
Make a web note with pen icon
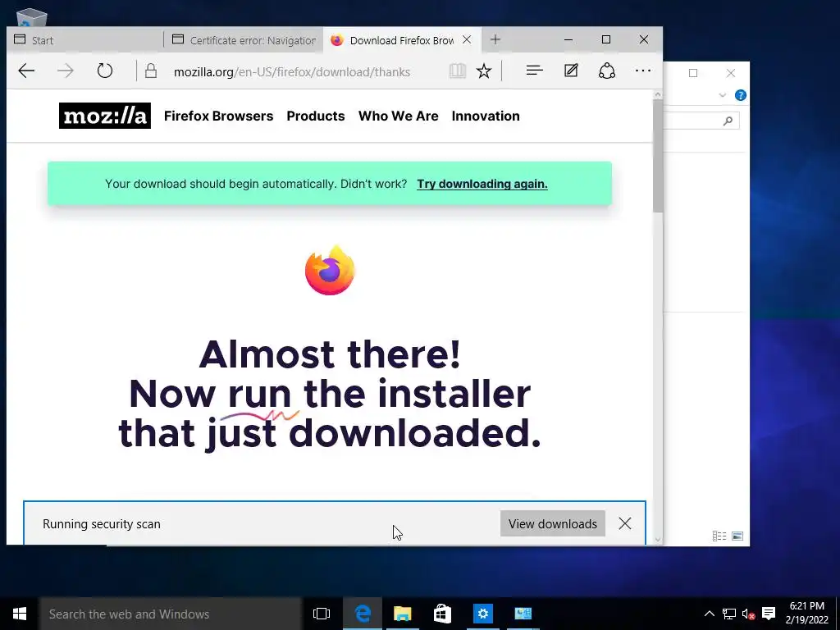[571, 71]
